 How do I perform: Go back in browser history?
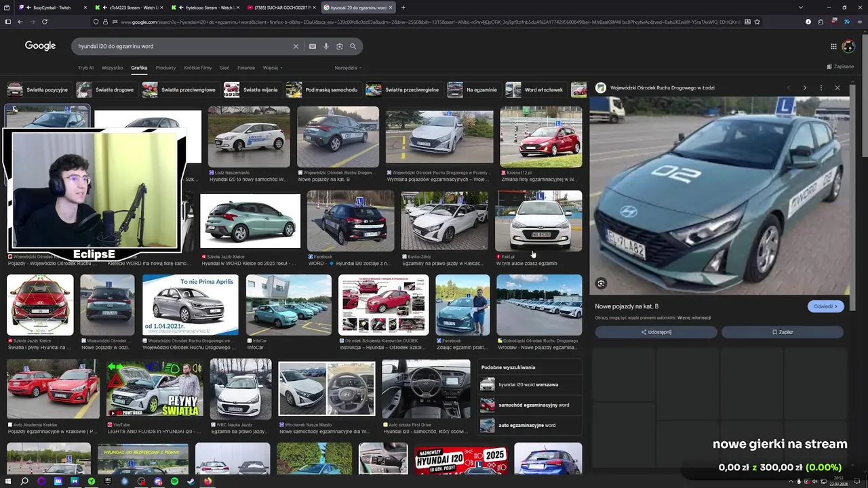[x=20, y=22]
